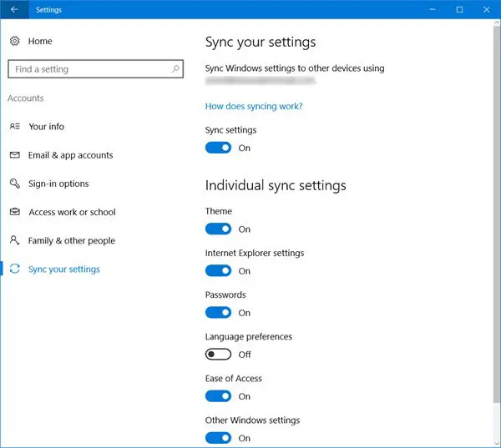
Task: Go to Email & app accounts
Action: pyautogui.click(x=70, y=155)
